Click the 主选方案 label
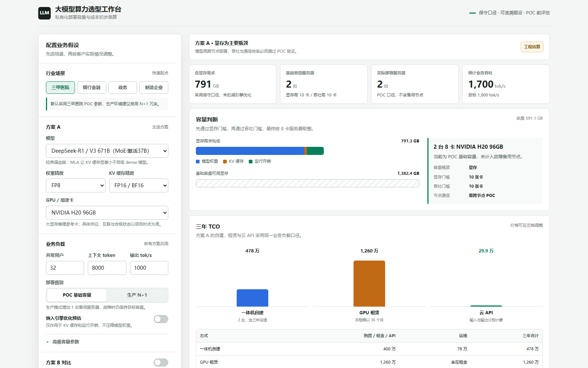 (160, 127)
